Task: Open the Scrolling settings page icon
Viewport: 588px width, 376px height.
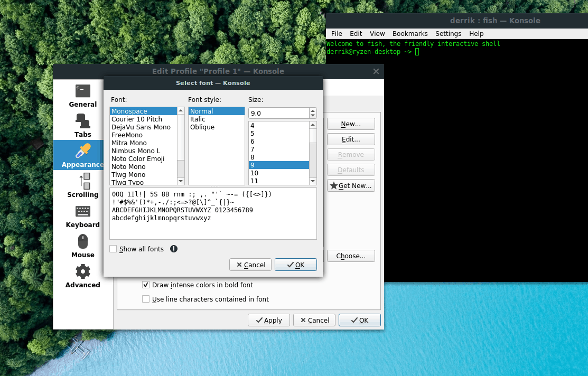Action: click(85, 181)
